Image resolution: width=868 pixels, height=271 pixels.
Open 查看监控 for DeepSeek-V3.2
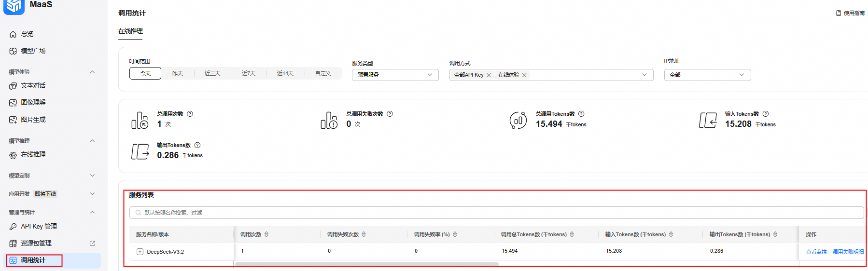(816, 252)
